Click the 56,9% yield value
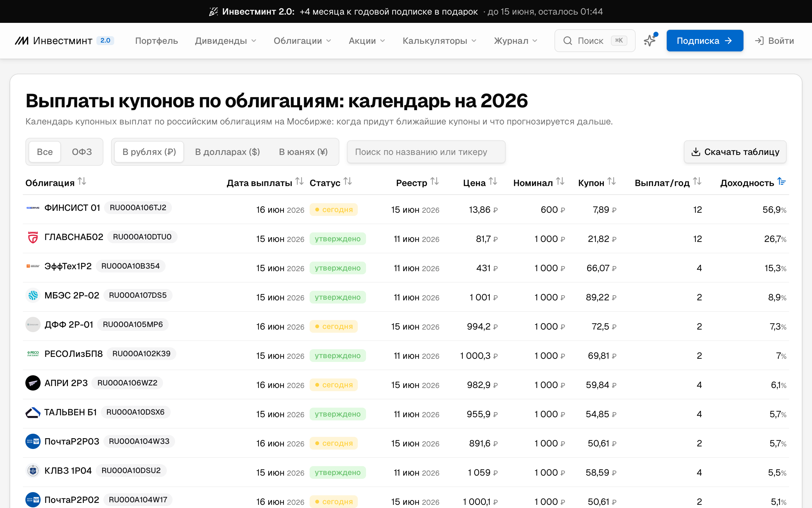The width and height of the screenshot is (812, 508). (775, 210)
